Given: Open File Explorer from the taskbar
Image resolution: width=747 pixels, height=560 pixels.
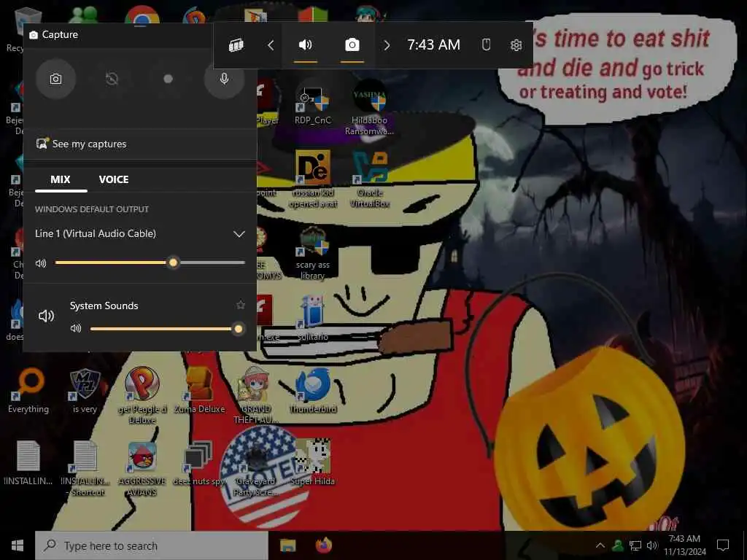Looking at the screenshot, I should (287, 545).
